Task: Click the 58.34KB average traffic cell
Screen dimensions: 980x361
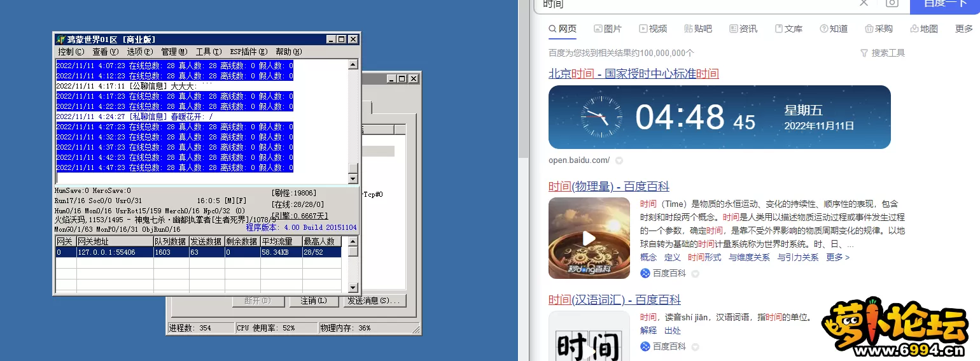Action: (281, 252)
